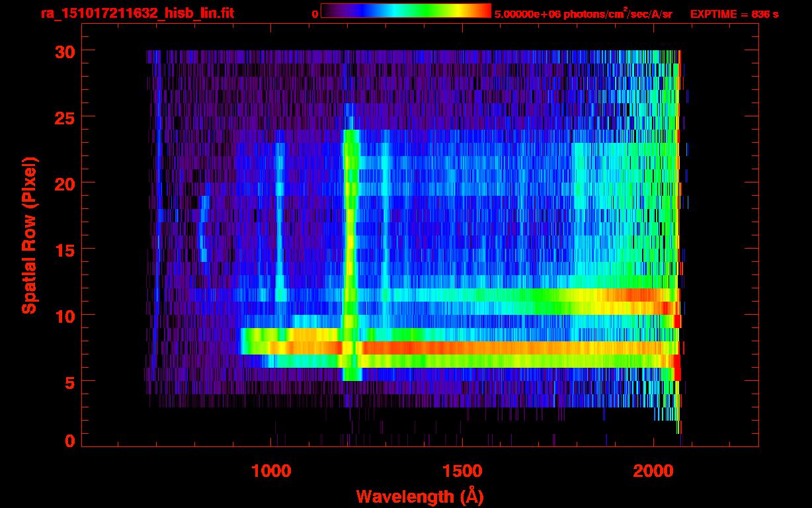
Task: Click the red end of the colorbar
Action: [x=481, y=11]
